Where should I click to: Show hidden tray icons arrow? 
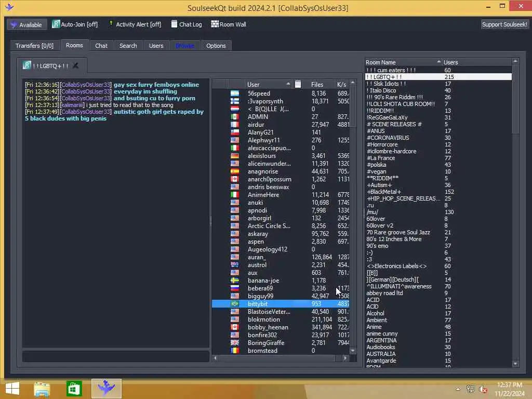click(x=458, y=389)
